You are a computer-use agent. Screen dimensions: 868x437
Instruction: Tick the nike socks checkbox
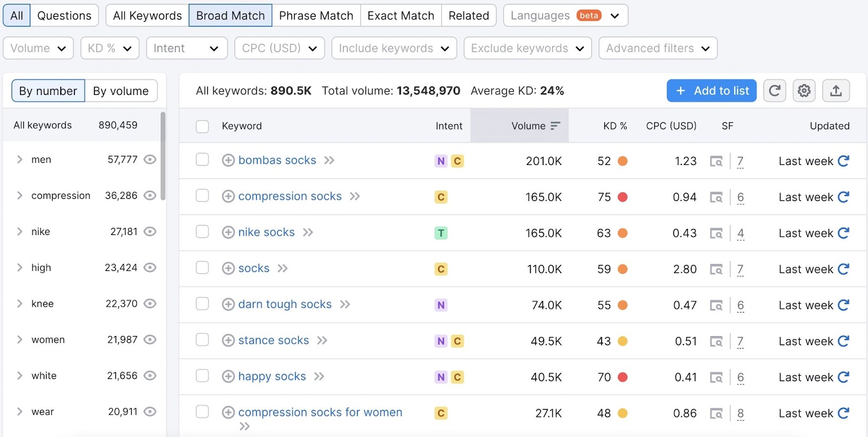click(x=202, y=231)
